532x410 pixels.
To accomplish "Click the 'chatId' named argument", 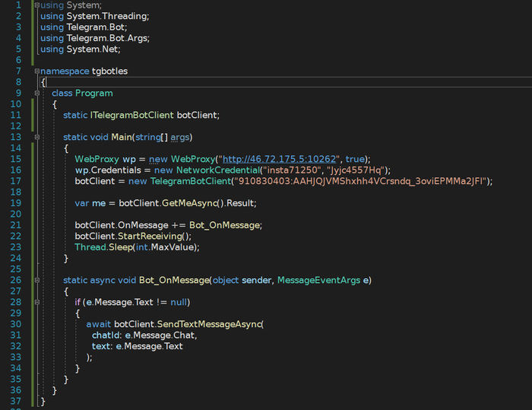I will click(106, 335).
